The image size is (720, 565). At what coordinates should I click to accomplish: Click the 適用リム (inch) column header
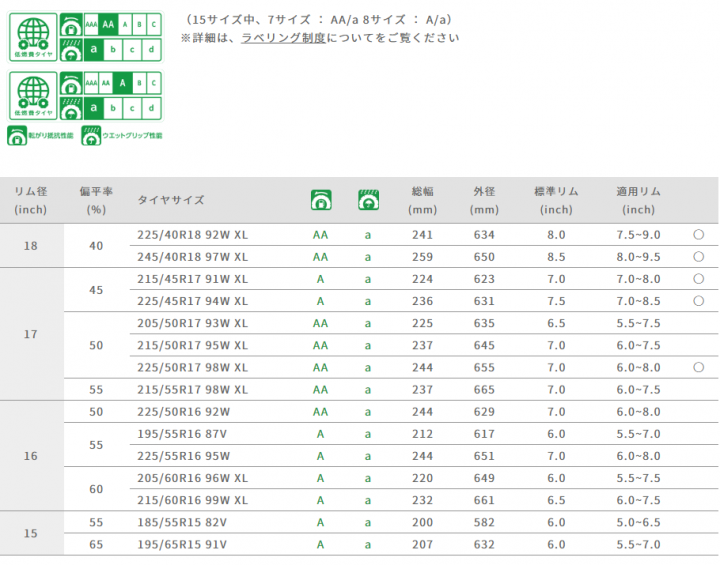tap(638, 200)
